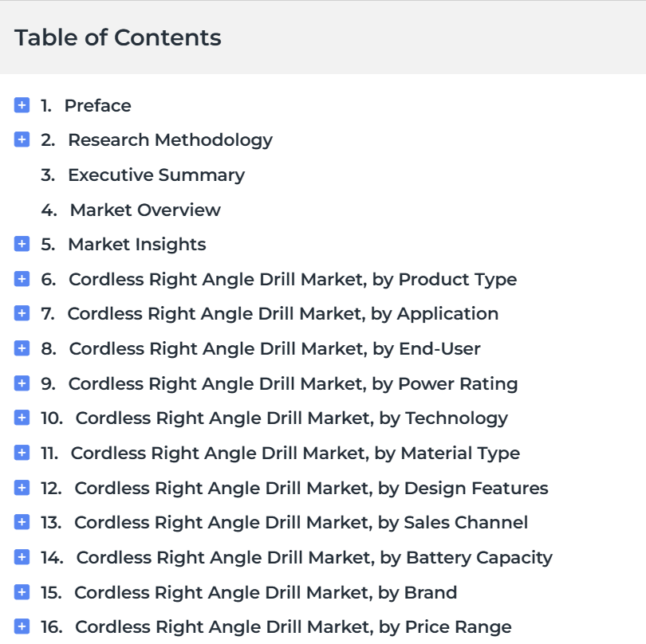Click the plus icon beside Market Insights
This screenshot has width=646, height=644.
click(x=22, y=245)
